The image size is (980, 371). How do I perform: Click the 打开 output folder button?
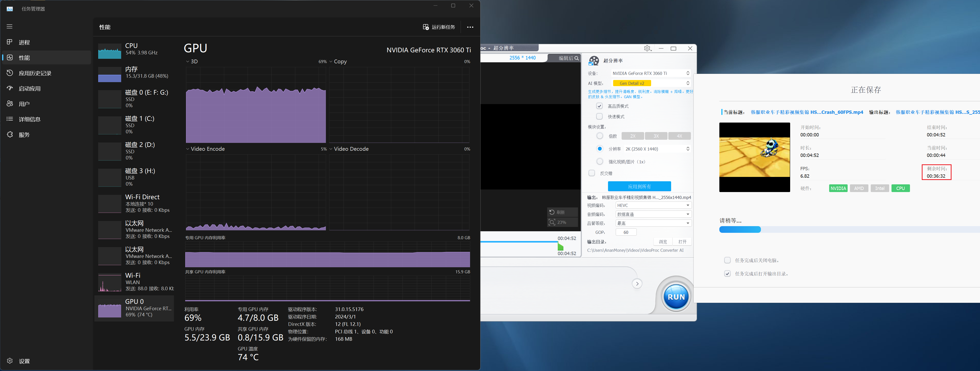(x=682, y=242)
